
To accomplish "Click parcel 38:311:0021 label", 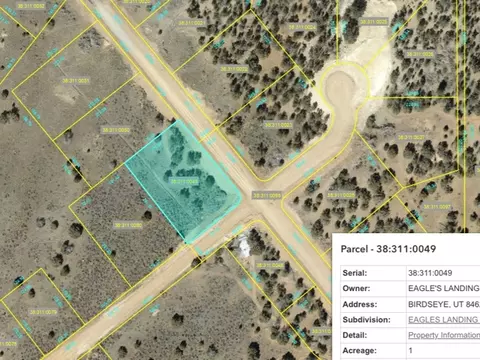I will coord(192,23).
